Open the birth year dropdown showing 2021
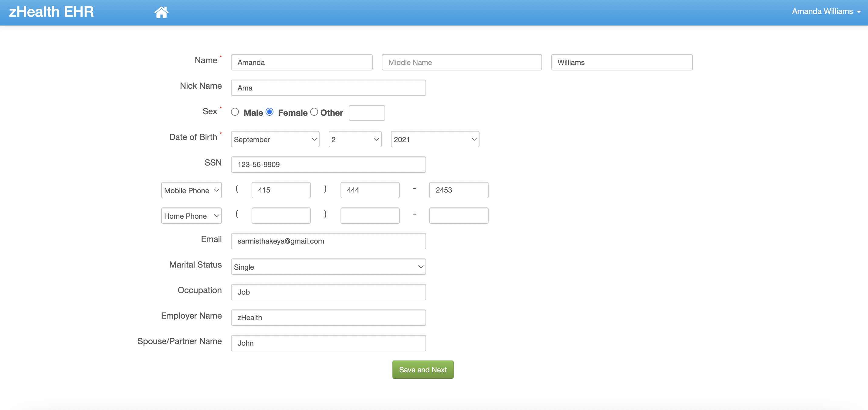Screen dimensions: 868x410 pos(435,139)
